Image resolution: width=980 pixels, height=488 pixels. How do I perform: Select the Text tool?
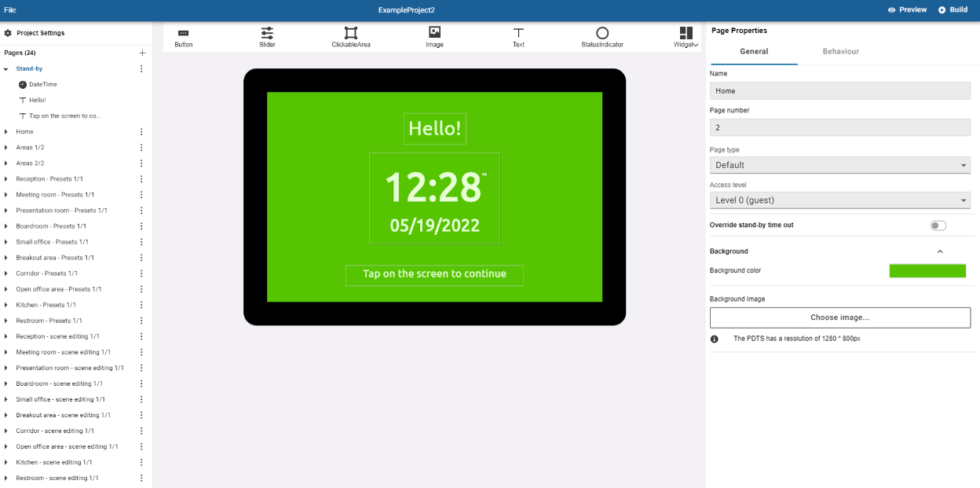(518, 36)
